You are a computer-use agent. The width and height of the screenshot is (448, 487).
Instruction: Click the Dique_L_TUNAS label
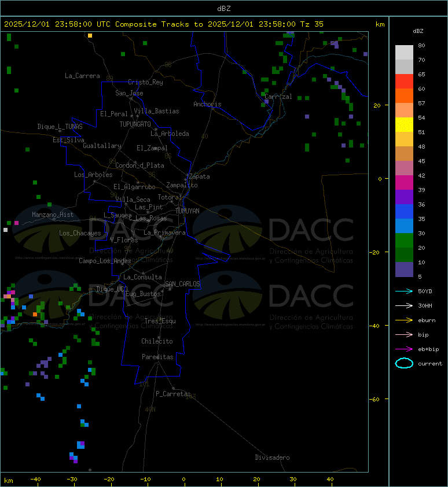click(x=60, y=127)
